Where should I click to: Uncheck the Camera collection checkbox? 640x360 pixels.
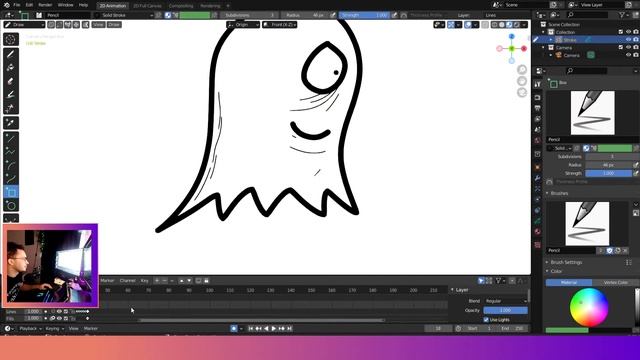pyautogui.click(x=621, y=47)
